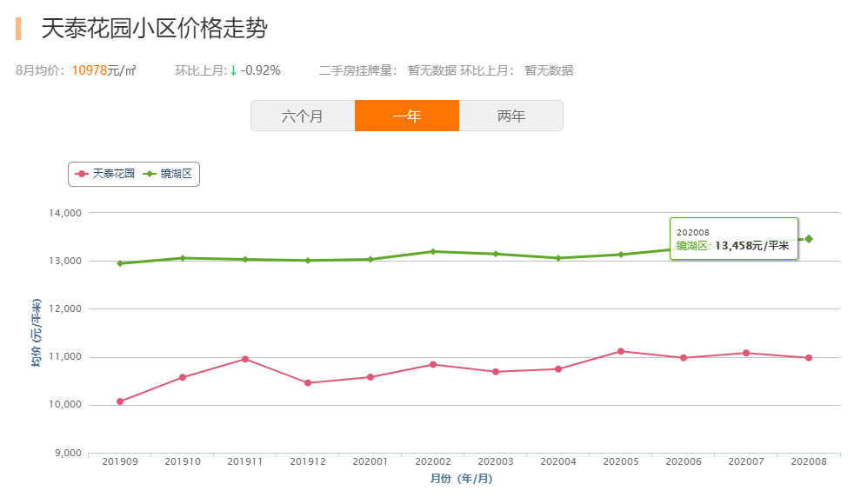Toggle 天泰花园 series in legend
The image size is (861, 504).
pyautogui.click(x=105, y=174)
